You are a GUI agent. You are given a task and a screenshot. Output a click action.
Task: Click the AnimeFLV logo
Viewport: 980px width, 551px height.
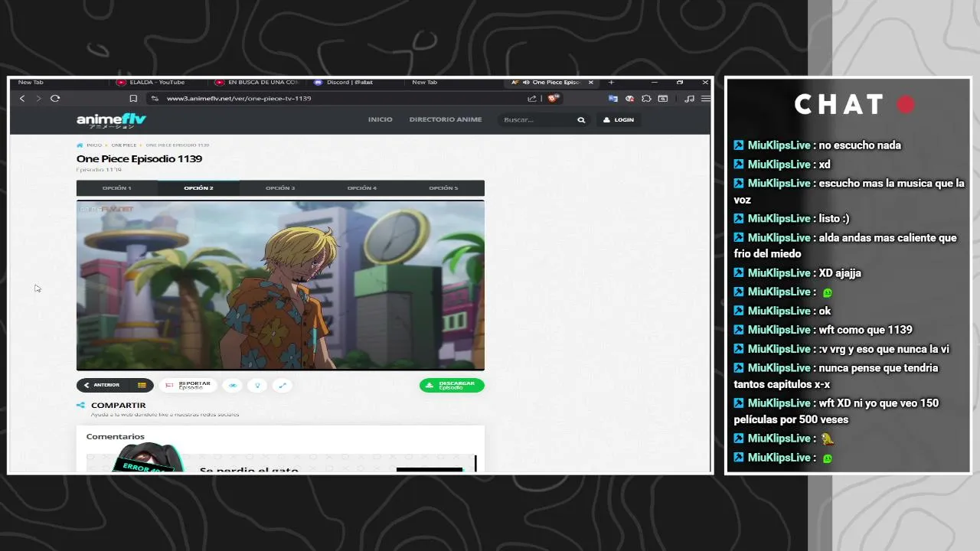111,120
